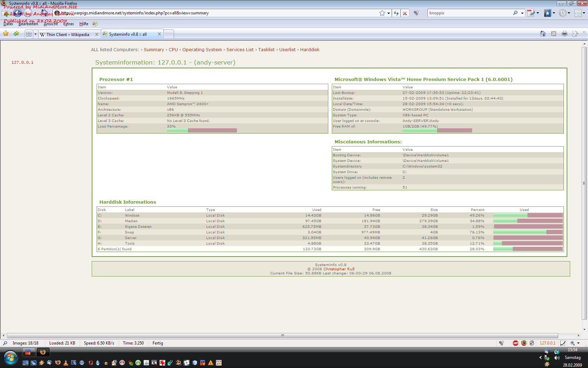Image resolution: width=588 pixels, height=368 pixels.
Task: Click the search field containing knoppix
Action: pos(469,13)
